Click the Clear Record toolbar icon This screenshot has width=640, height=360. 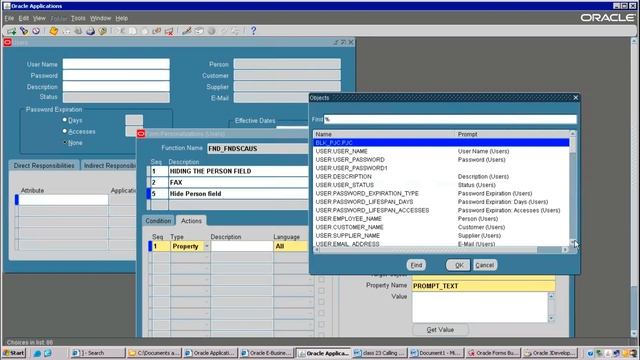pos(157,31)
